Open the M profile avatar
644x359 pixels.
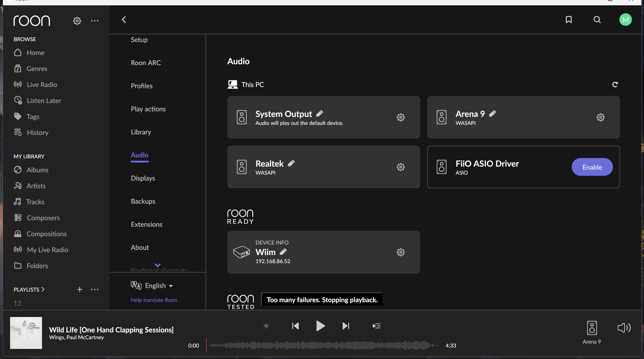(625, 20)
